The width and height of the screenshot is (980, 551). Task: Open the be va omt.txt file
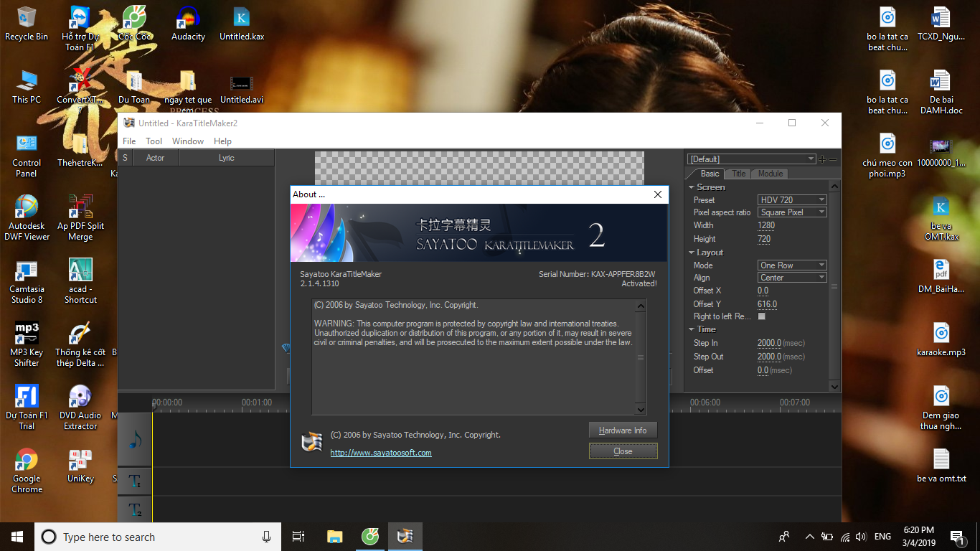click(941, 466)
